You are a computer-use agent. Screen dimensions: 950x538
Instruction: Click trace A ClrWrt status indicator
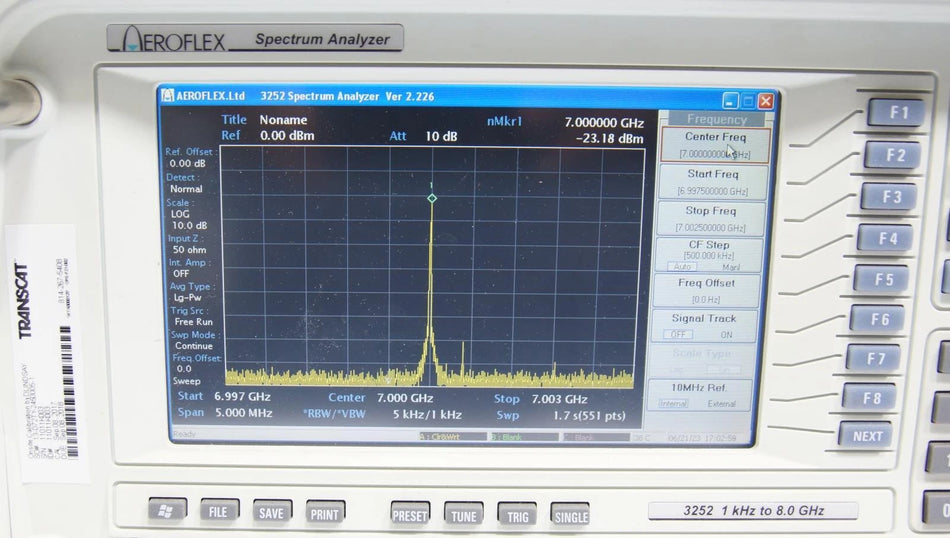[x=453, y=436]
